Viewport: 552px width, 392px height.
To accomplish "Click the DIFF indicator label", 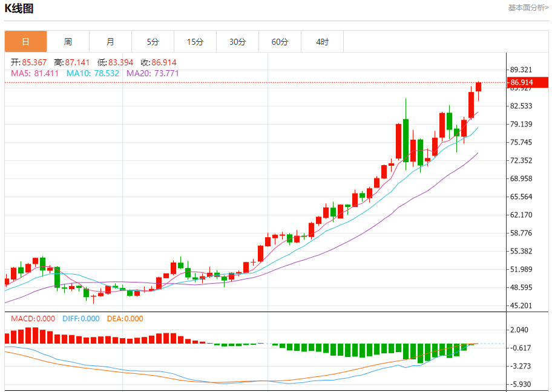I will [80, 319].
